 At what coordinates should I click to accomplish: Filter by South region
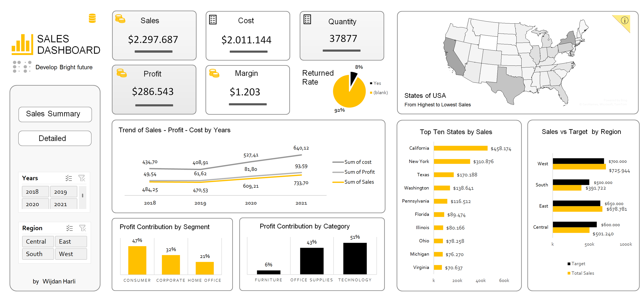pyautogui.click(x=38, y=254)
